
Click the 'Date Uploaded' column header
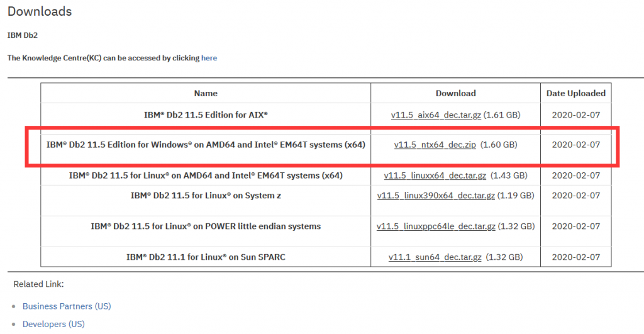[x=576, y=93]
